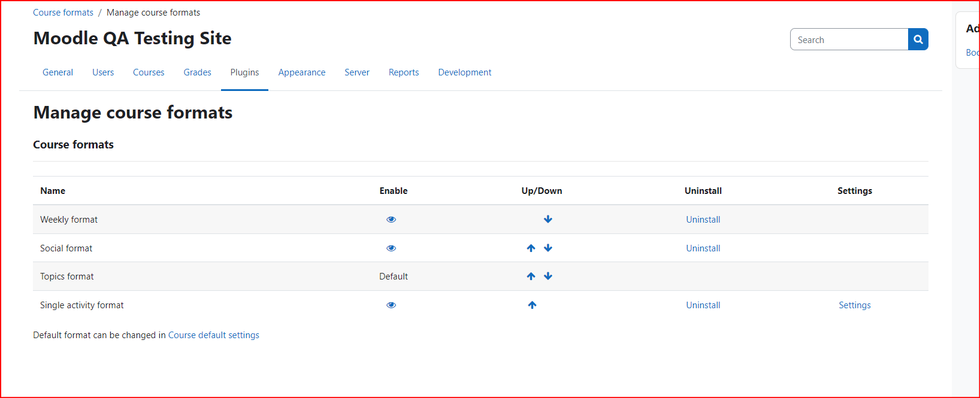Click the Uninstall column header
The image size is (980, 398).
coord(703,191)
